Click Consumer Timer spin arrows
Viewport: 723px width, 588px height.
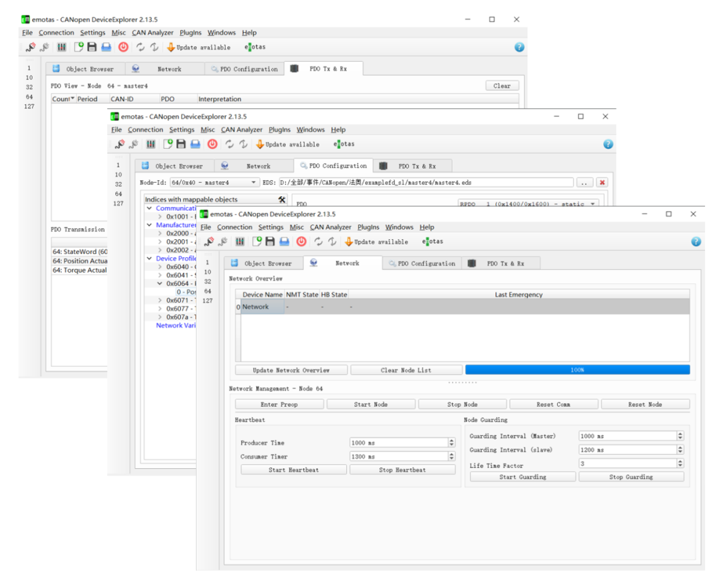(x=451, y=457)
